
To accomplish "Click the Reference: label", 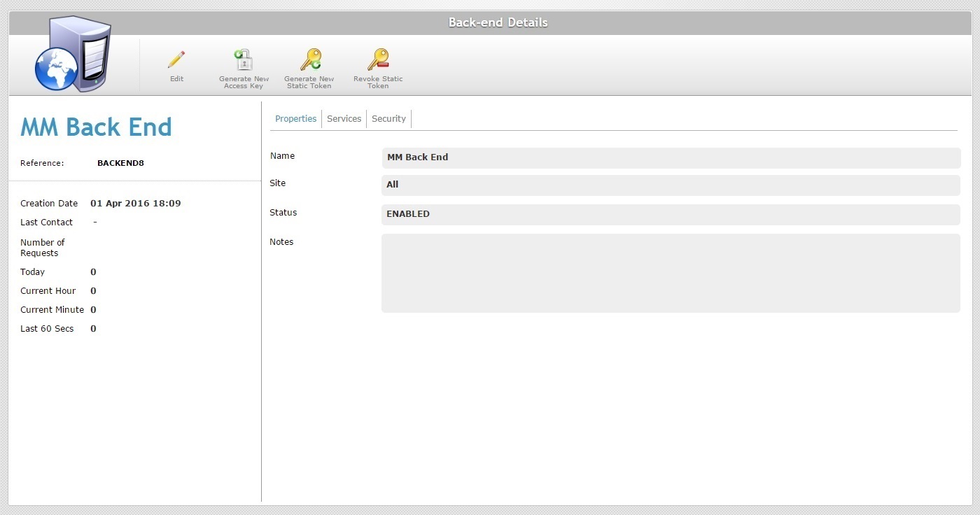I will pyautogui.click(x=42, y=163).
